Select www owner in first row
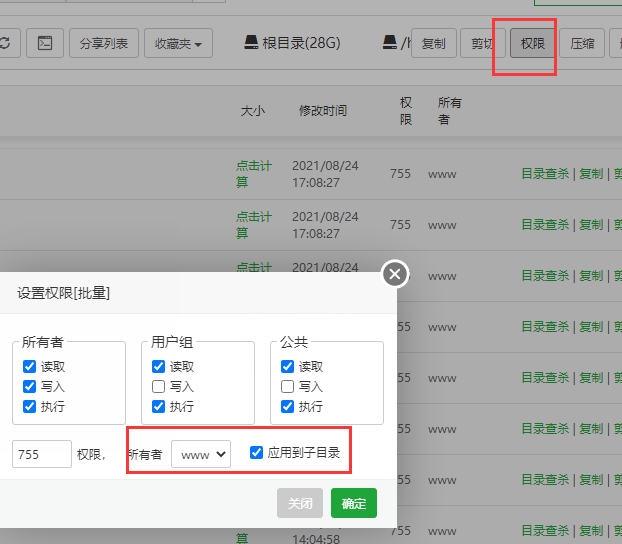This screenshot has width=622, height=544. click(442, 175)
